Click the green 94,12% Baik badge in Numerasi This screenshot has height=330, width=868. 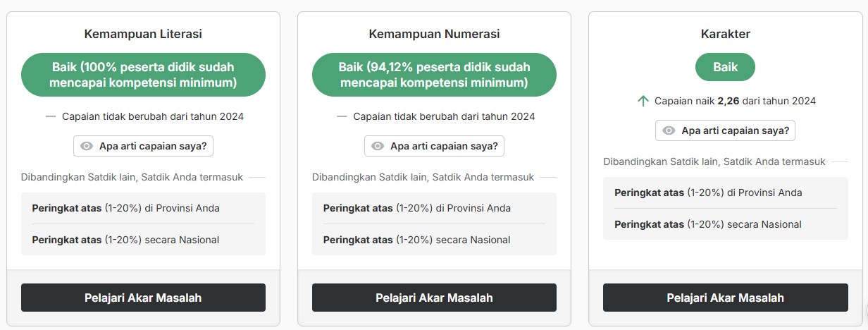tap(434, 75)
